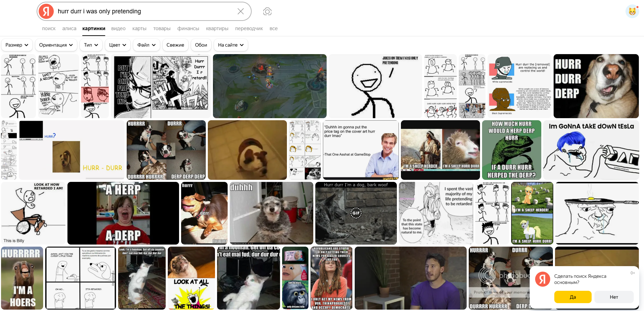Open the 'LOOK AT ALL THE THINGS' image
The image size is (644, 311).
pos(191,278)
